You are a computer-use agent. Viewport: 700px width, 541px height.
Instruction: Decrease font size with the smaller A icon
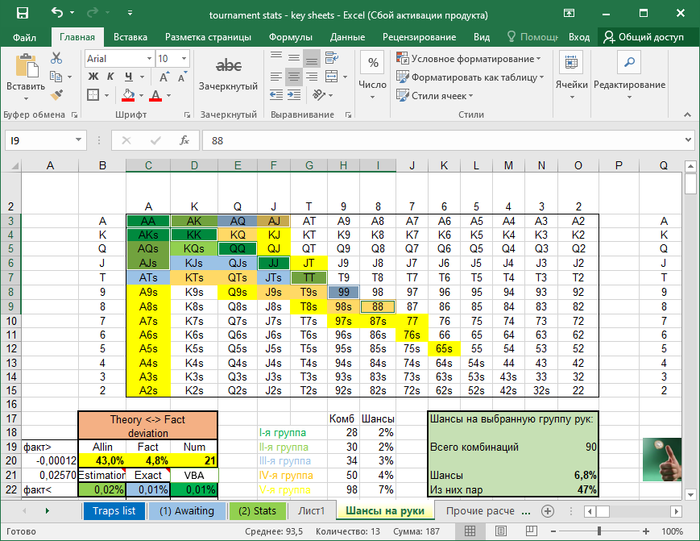[182, 77]
